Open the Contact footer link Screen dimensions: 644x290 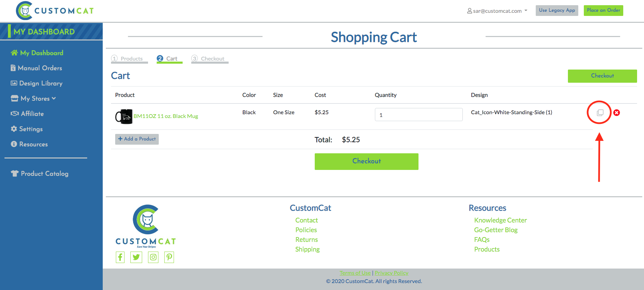click(x=306, y=220)
